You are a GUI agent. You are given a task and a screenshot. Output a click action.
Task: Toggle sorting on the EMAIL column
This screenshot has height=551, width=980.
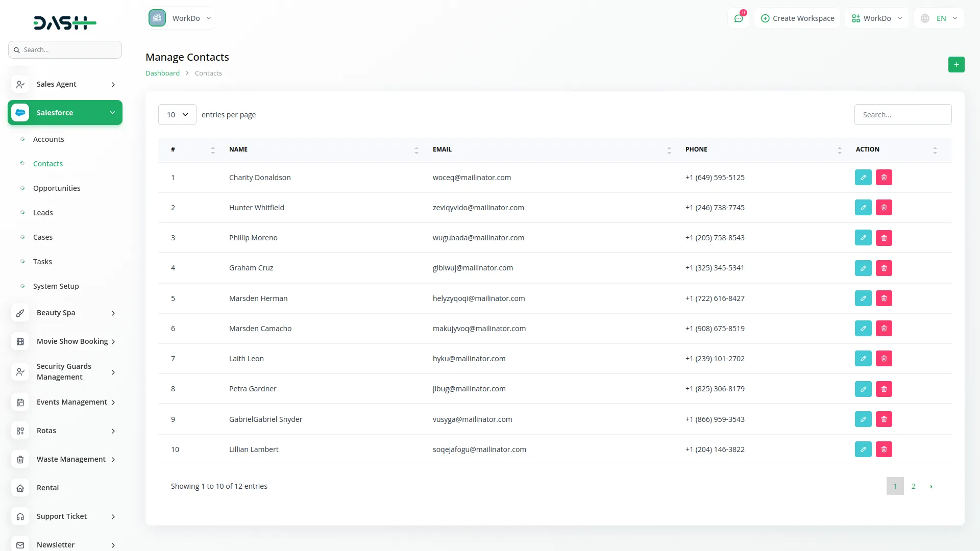(669, 149)
